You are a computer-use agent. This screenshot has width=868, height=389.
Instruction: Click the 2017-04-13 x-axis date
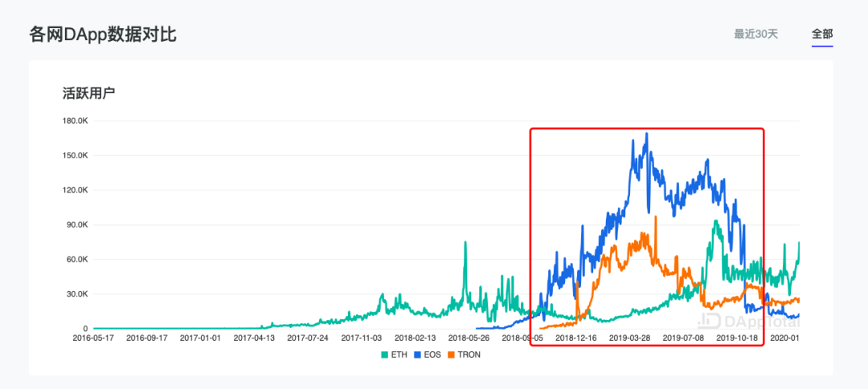(x=254, y=337)
